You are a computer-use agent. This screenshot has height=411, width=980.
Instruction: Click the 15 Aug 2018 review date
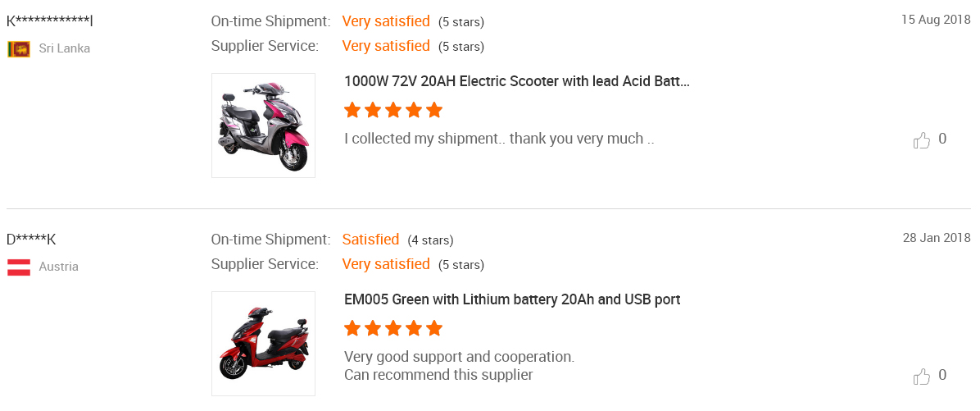936,20
